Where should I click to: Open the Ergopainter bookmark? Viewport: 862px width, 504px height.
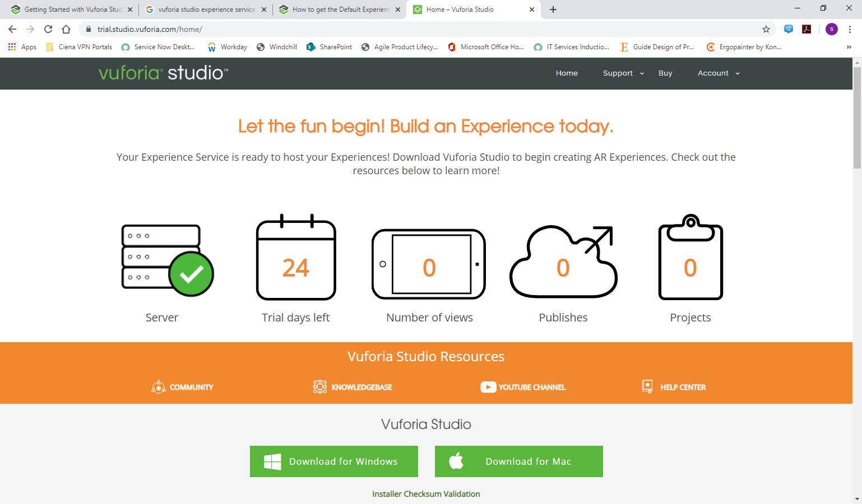744,47
